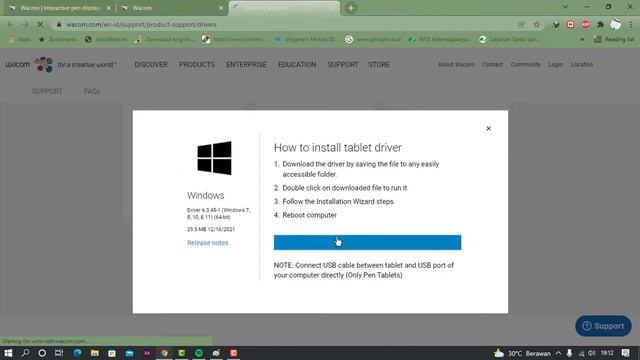
Task: Open Adobe XD from taskbar
Action: 147,353
